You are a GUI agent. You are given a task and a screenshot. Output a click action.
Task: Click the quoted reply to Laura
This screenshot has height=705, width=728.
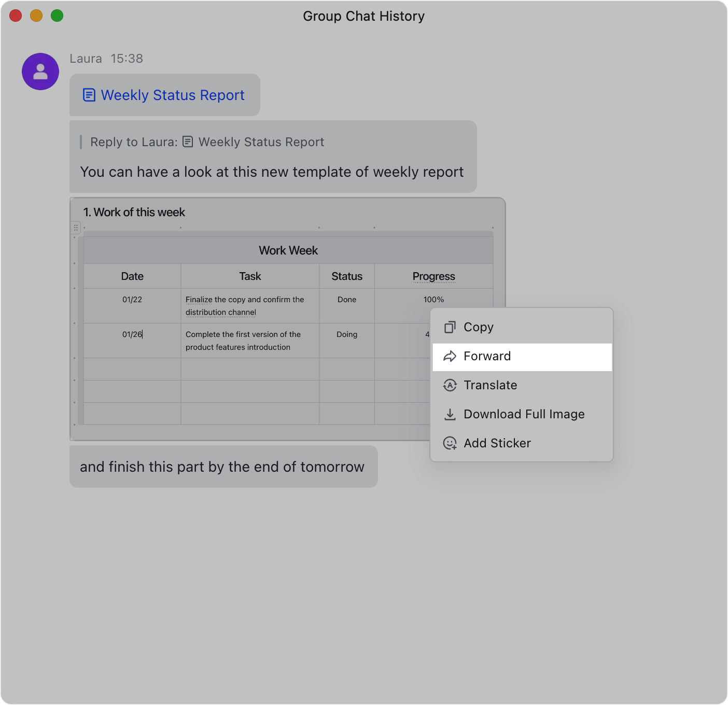[207, 142]
